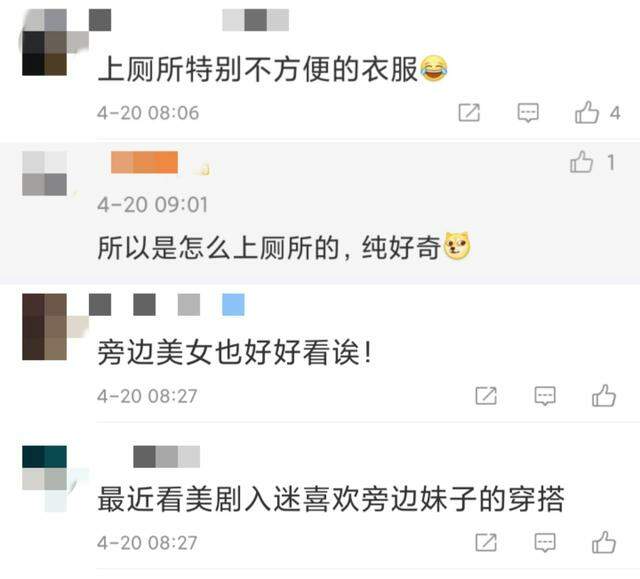This screenshot has width=640, height=579.
Task: Reply to the 最近看美剧入迷 comment
Action: [545, 543]
